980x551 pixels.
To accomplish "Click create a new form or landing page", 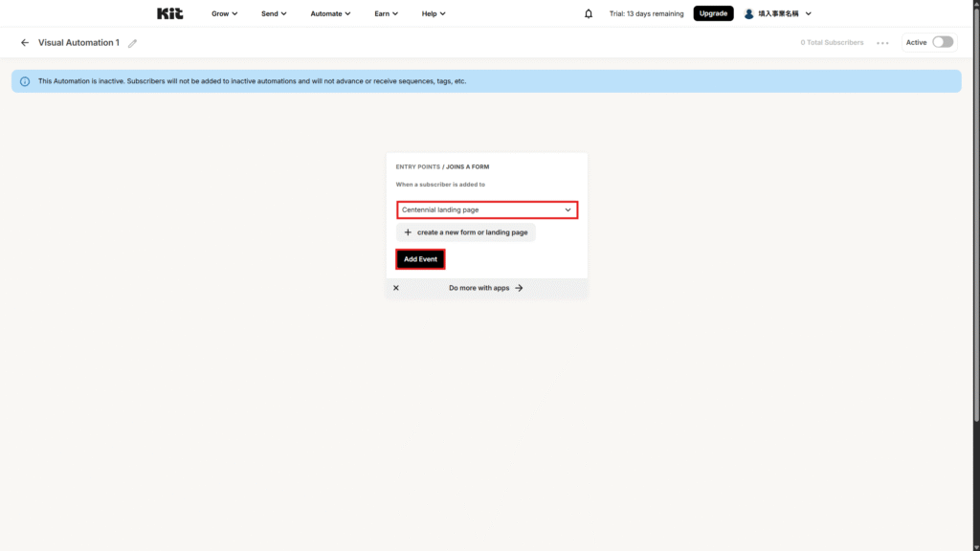I will [x=465, y=232].
